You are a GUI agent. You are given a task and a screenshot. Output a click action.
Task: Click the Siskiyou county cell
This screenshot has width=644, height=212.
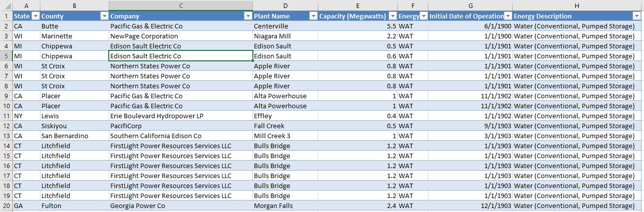pyautogui.click(x=74, y=126)
